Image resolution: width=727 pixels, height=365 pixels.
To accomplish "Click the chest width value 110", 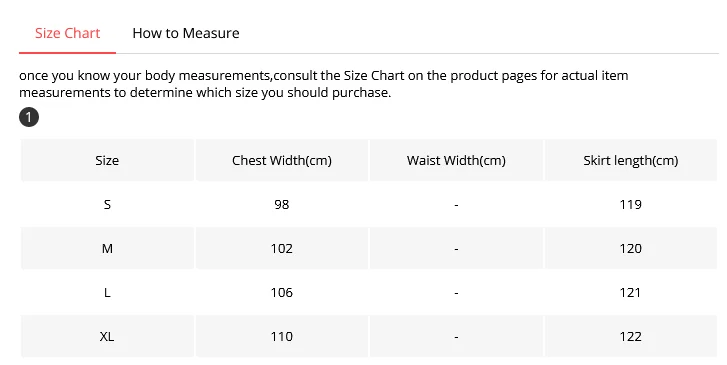I will pos(282,336).
